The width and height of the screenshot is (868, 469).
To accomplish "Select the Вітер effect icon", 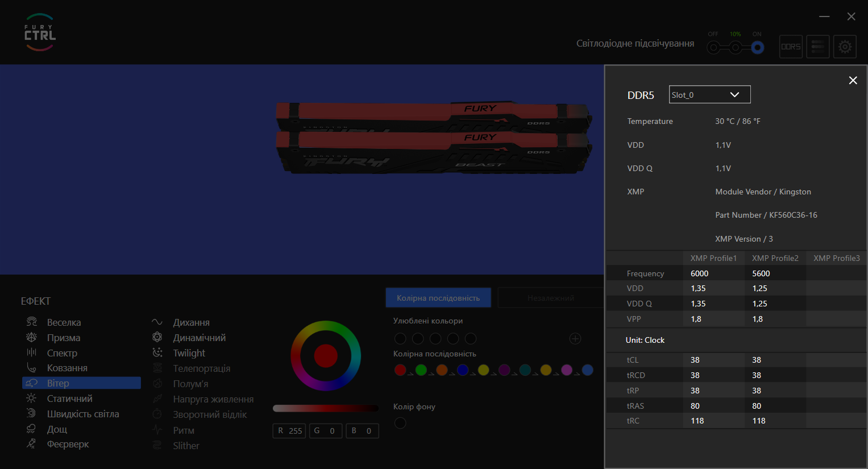I will coord(31,383).
